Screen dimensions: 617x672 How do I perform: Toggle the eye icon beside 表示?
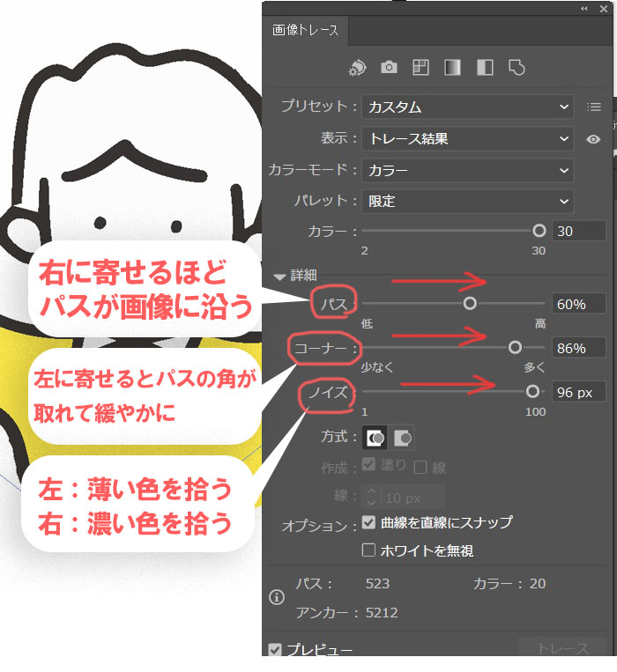click(593, 139)
